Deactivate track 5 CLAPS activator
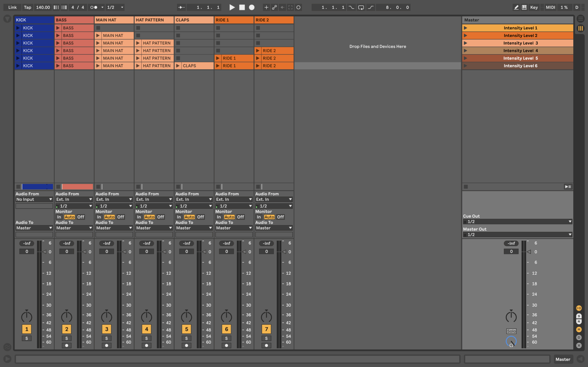This screenshot has height=367, width=588. click(186, 329)
